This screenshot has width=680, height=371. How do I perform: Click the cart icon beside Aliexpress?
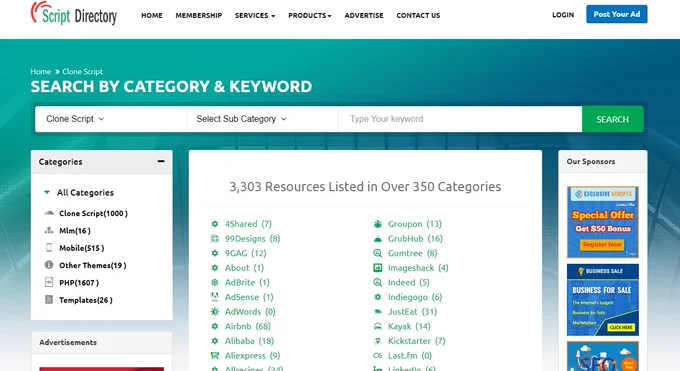(215, 355)
